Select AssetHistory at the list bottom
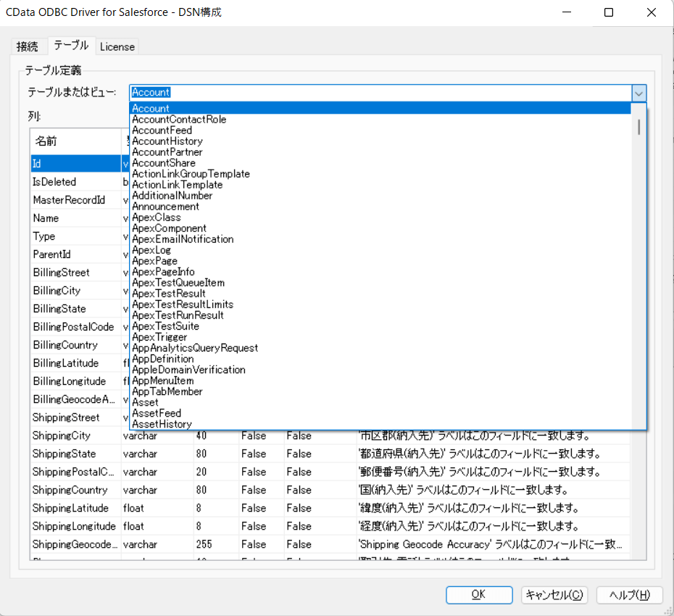This screenshot has width=674, height=616. pos(380,424)
